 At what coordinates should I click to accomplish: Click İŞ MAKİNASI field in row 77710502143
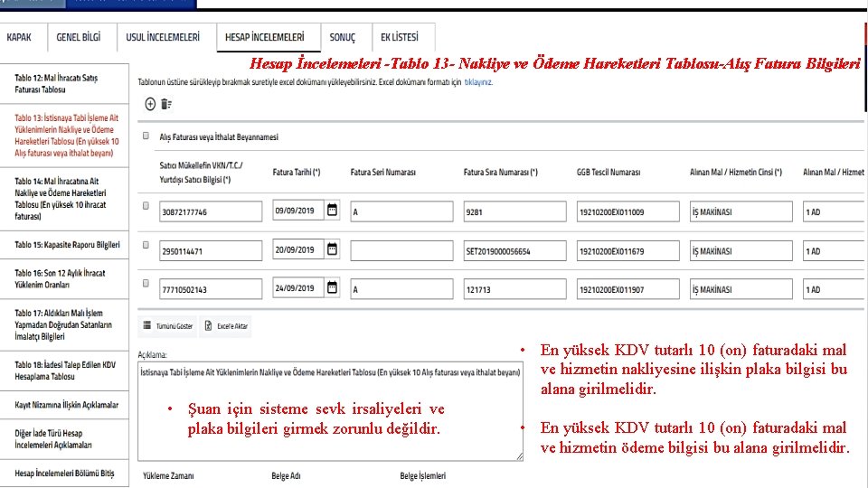pos(741,289)
